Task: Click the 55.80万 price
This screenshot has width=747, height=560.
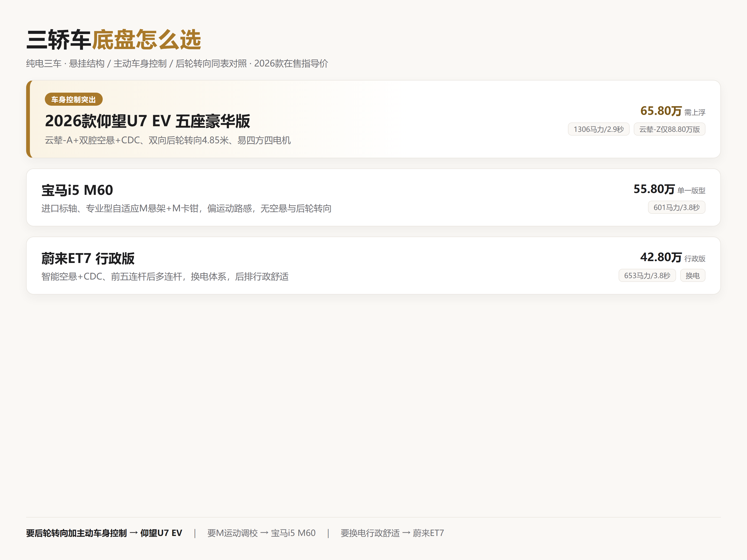Action: tap(654, 189)
